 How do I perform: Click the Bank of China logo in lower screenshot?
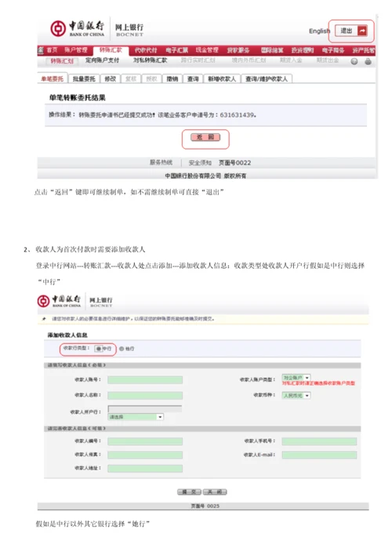(x=59, y=301)
